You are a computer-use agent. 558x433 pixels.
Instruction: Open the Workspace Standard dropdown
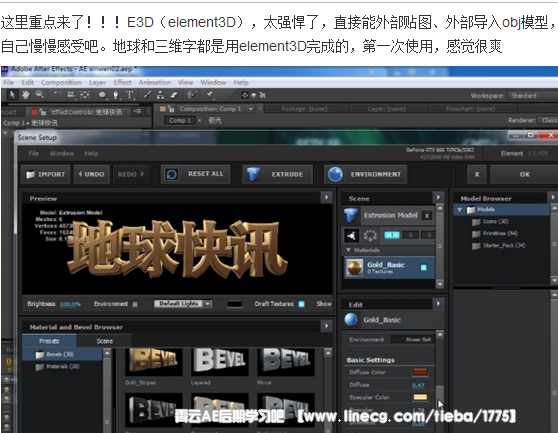(x=533, y=96)
